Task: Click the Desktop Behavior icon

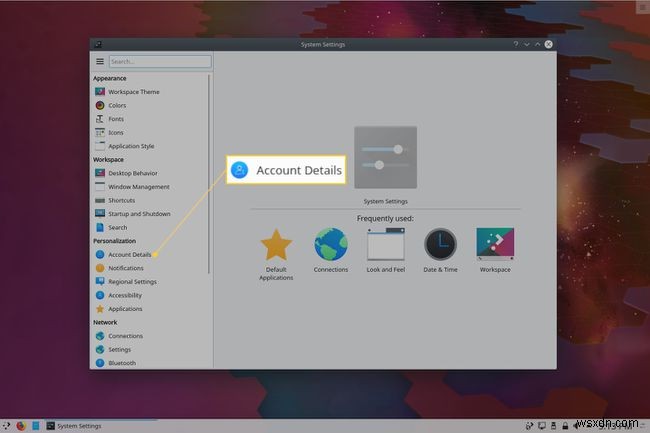Action: coord(100,173)
